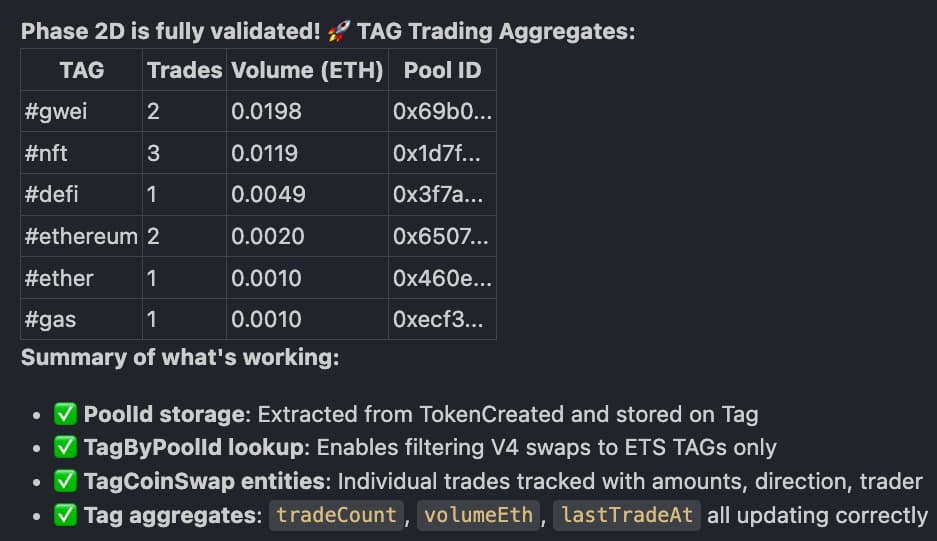Click the Volume (ETH) column header
The height and width of the screenshot is (541, 937).
307,70
